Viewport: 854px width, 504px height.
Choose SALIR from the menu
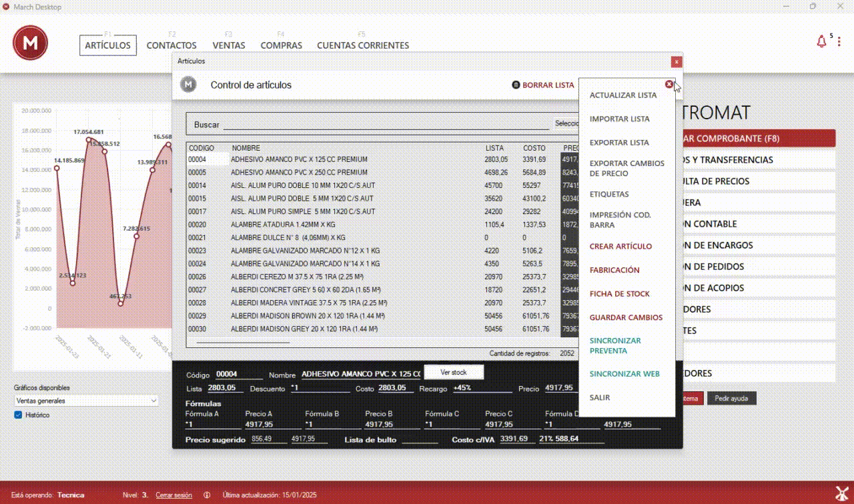(600, 398)
